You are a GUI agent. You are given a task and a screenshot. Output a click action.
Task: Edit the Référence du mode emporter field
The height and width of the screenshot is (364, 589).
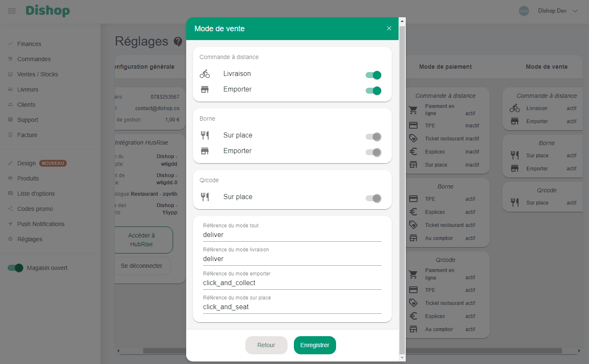(292, 283)
